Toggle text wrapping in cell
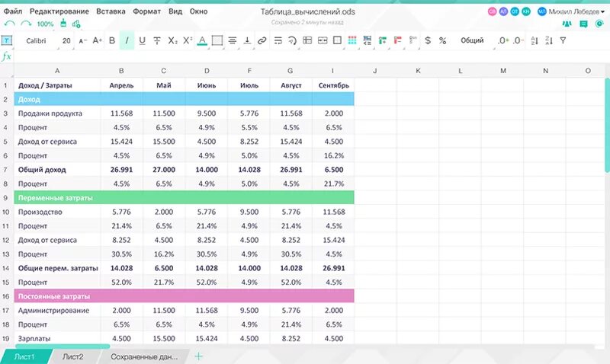Viewport: 610px width, 364px height. [278, 40]
